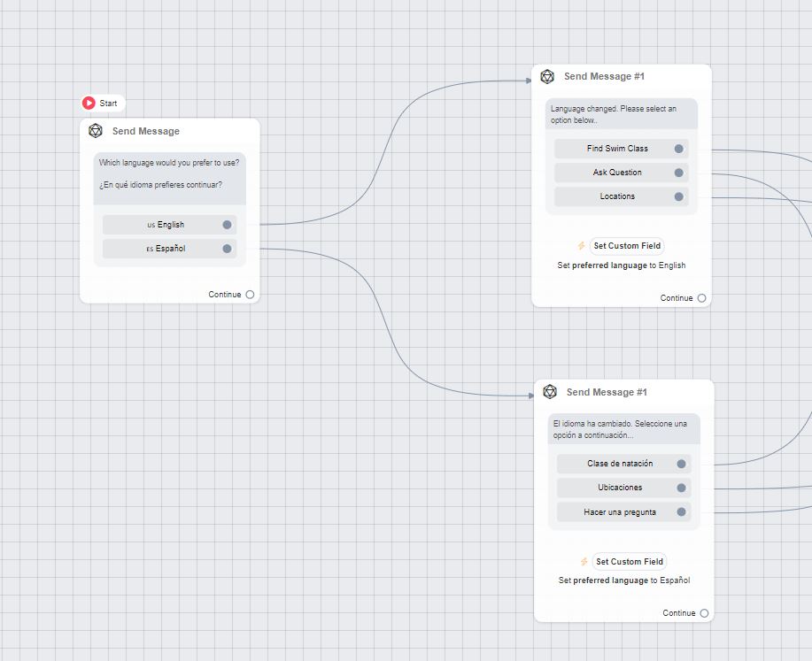This screenshot has width=812, height=661.
Task: Click the 'Language changed. Please select' message text
Action: [x=613, y=114]
